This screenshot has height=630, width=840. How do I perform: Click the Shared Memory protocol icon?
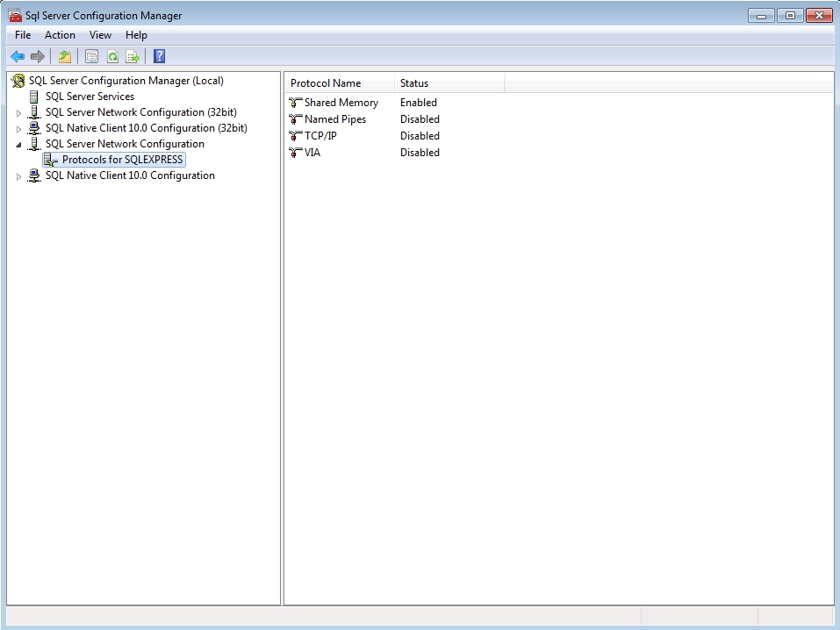pyautogui.click(x=296, y=103)
